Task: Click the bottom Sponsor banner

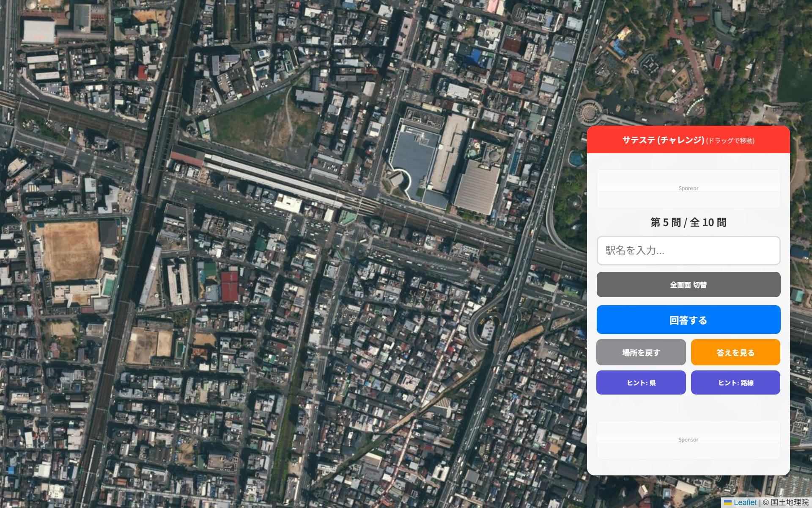Action: click(x=689, y=440)
